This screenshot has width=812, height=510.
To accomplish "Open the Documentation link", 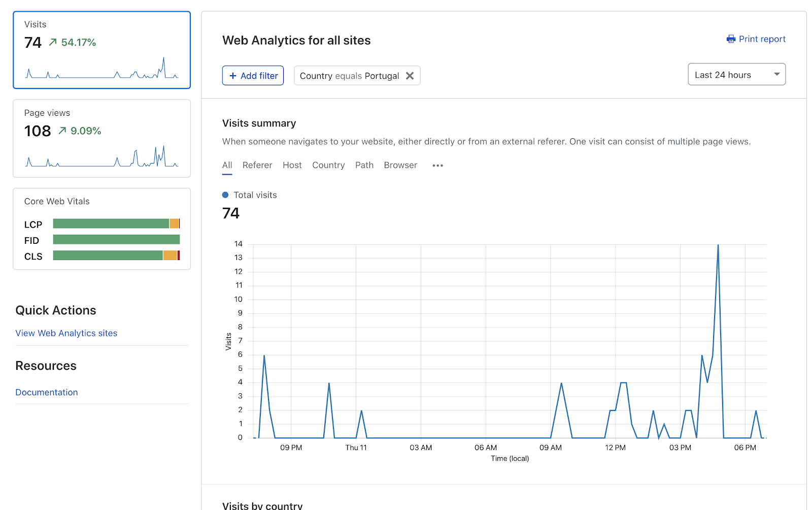I will click(46, 392).
